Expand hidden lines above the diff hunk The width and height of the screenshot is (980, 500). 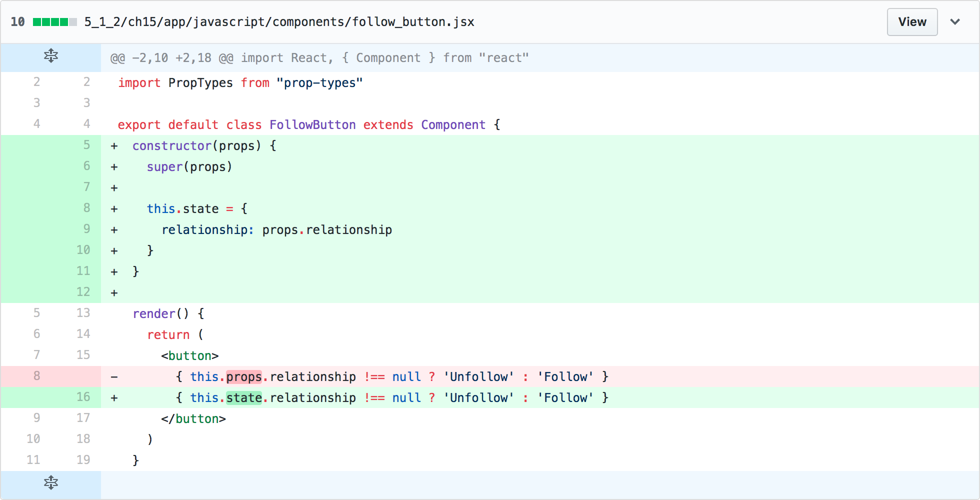(51, 56)
